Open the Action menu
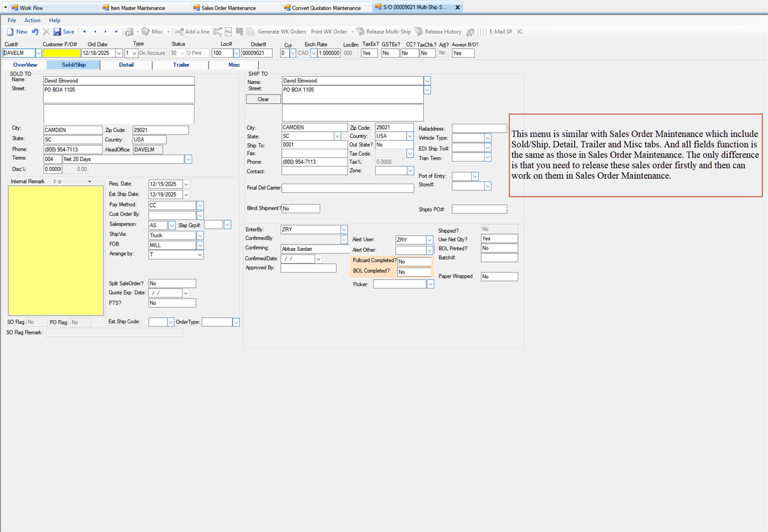The height and width of the screenshot is (532, 768). [32, 20]
